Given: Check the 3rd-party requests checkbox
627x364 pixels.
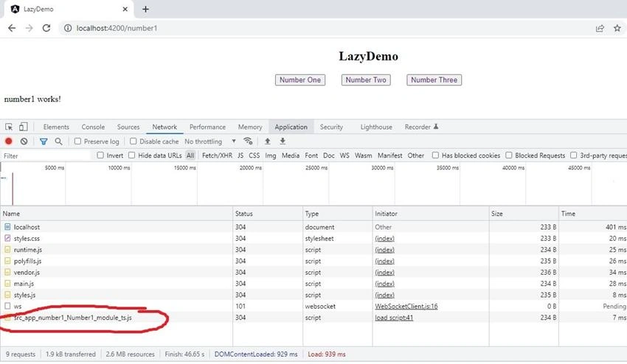Looking at the screenshot, I should coord(573,155).
